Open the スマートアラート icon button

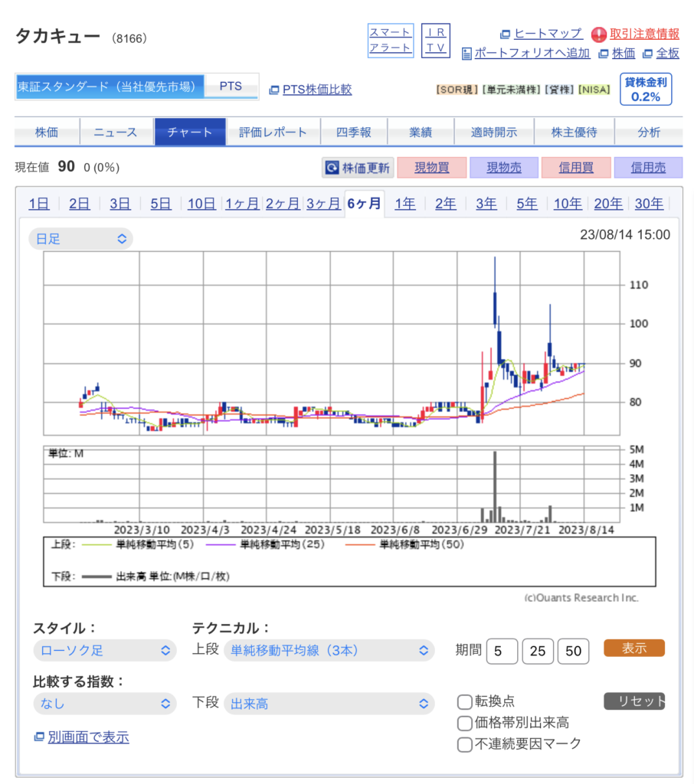coord(390,40)
